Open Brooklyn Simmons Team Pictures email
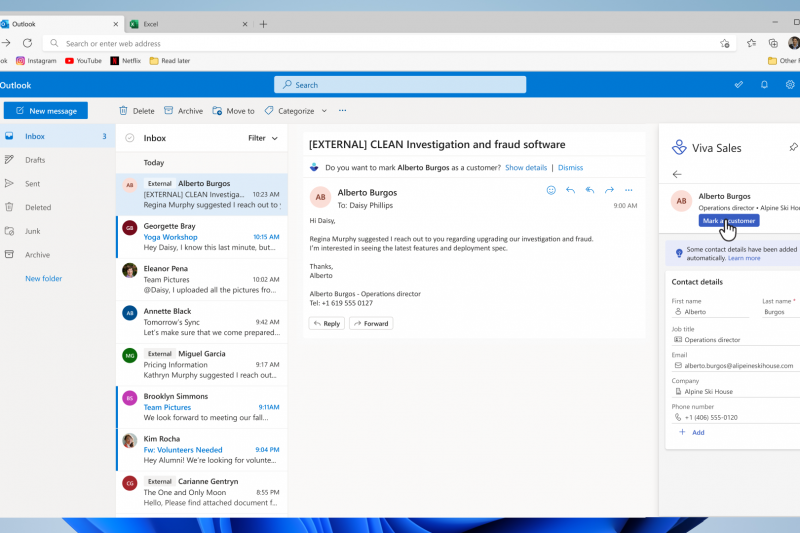The width and height of the screenshot is (800, 533). [202, 407]
